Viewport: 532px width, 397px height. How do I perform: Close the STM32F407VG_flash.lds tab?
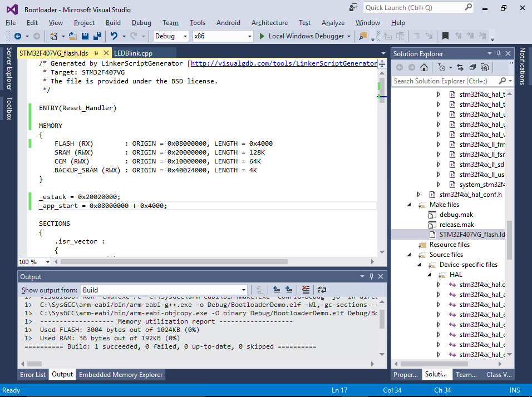coord(106,53)
